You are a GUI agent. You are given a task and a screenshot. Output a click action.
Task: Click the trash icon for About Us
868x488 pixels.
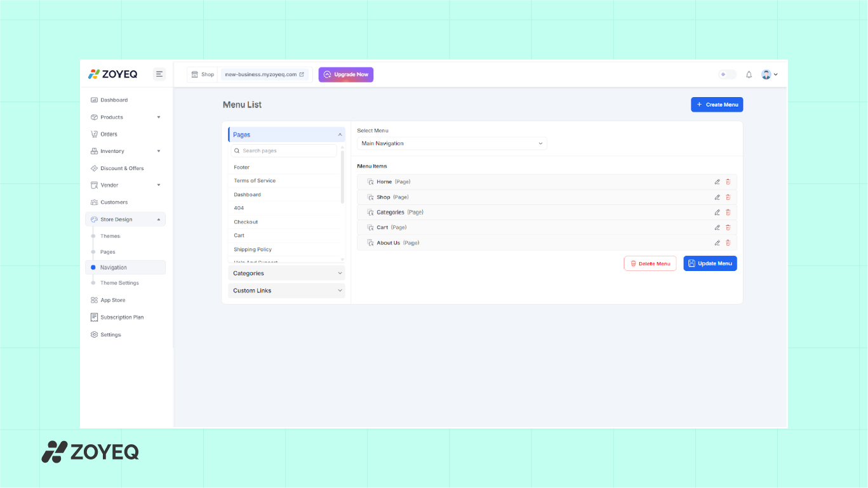pos(728,243)
